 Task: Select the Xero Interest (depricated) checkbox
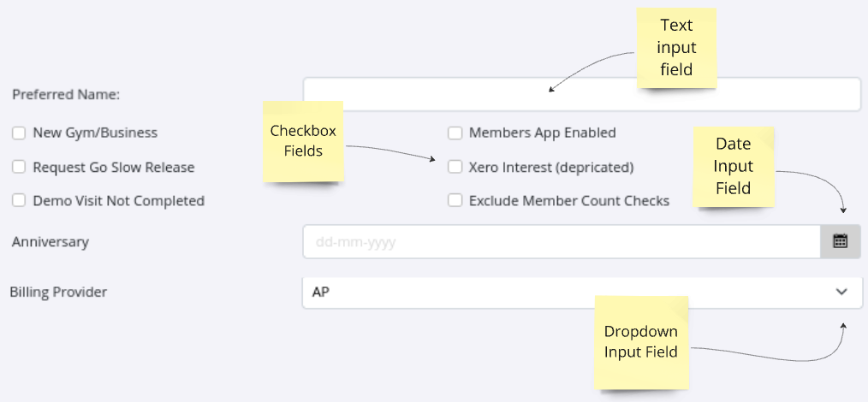(455, 168)
